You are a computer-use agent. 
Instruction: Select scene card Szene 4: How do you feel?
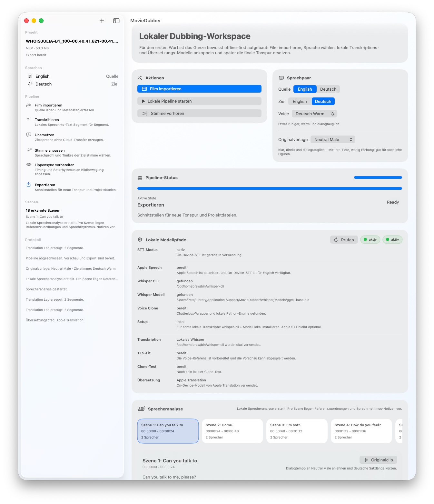coord(361,431)
